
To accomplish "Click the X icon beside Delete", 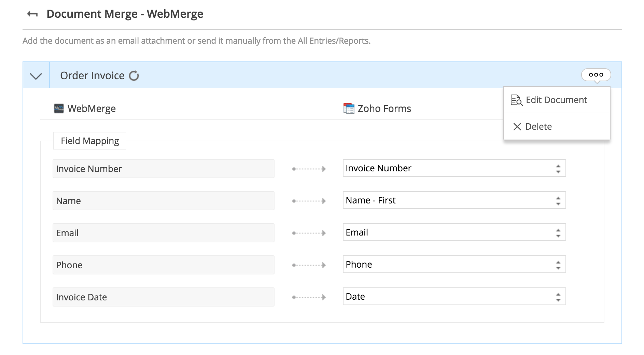I will click(517, 127).
